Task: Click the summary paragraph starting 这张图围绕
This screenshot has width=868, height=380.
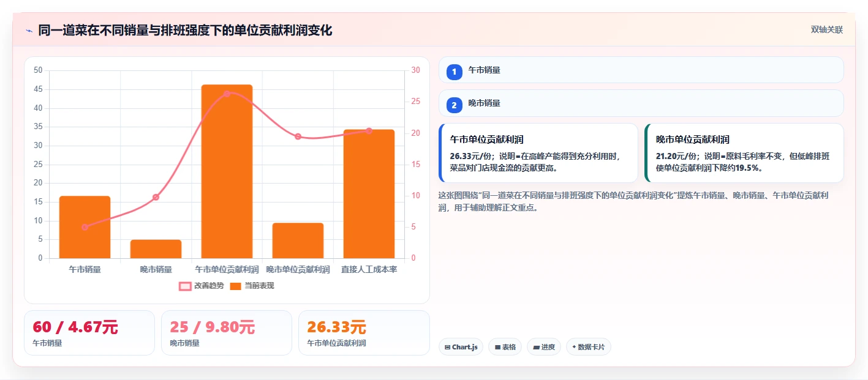Action: tap(634, 201)
